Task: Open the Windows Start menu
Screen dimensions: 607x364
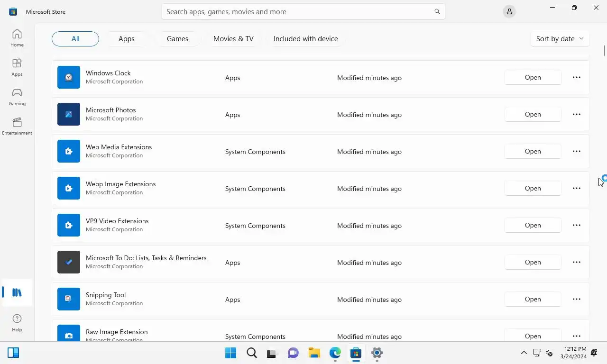Action: tap(231, 353)
